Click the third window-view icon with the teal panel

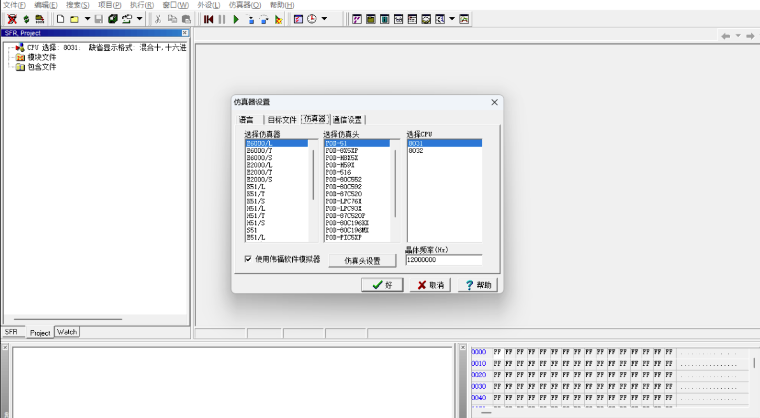pos(385,19)
